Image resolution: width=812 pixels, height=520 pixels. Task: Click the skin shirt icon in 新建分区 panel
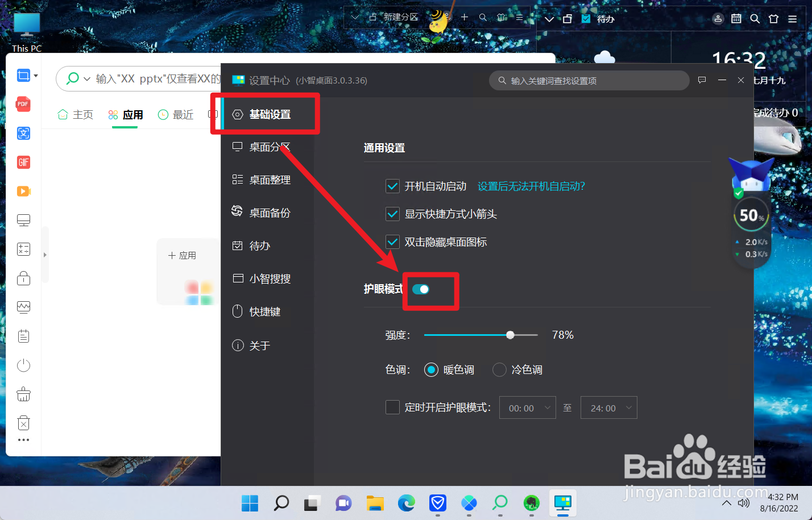click(502, 17)
